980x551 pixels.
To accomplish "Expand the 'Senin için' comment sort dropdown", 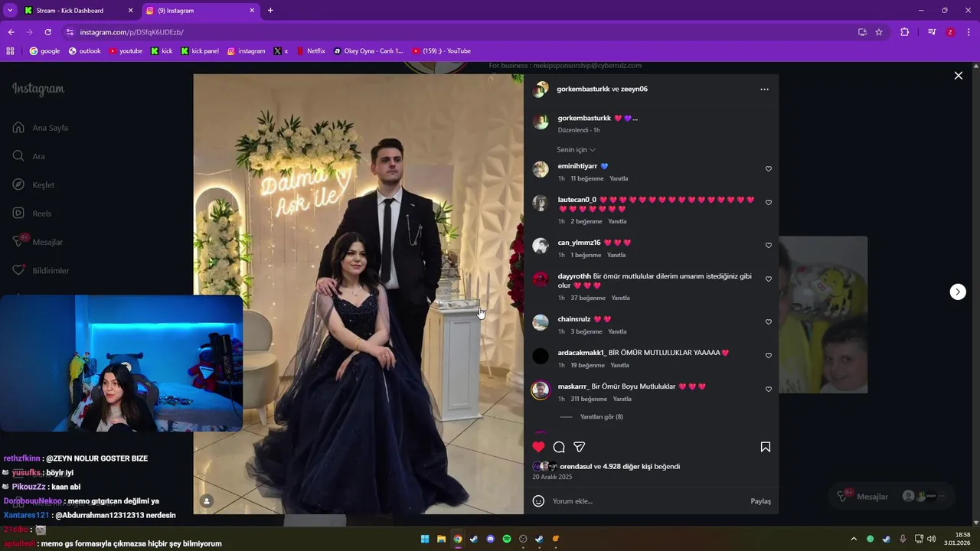I will pyautogui.click(x=577, y=150).
